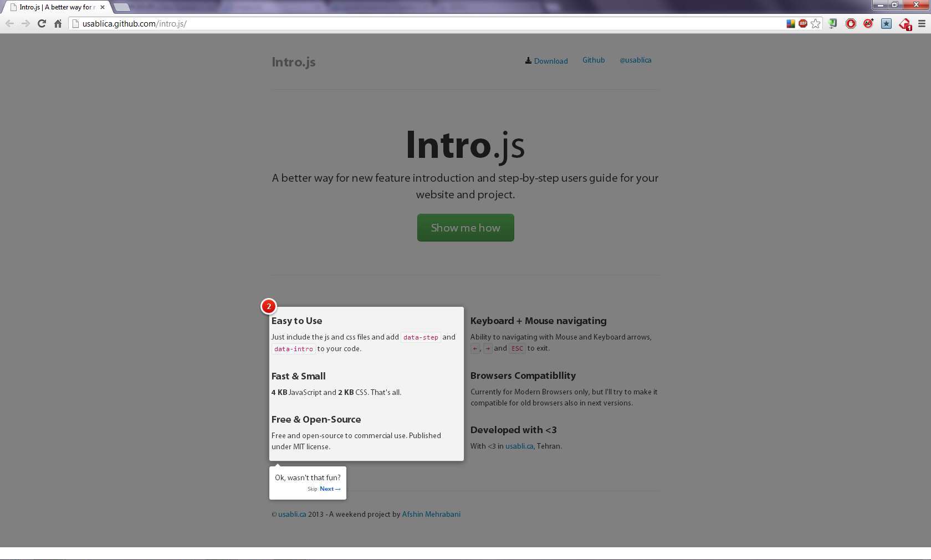Open the Chrome hamburger menu
This screenshot has height=560, width=931.
[x=922, y=24]
